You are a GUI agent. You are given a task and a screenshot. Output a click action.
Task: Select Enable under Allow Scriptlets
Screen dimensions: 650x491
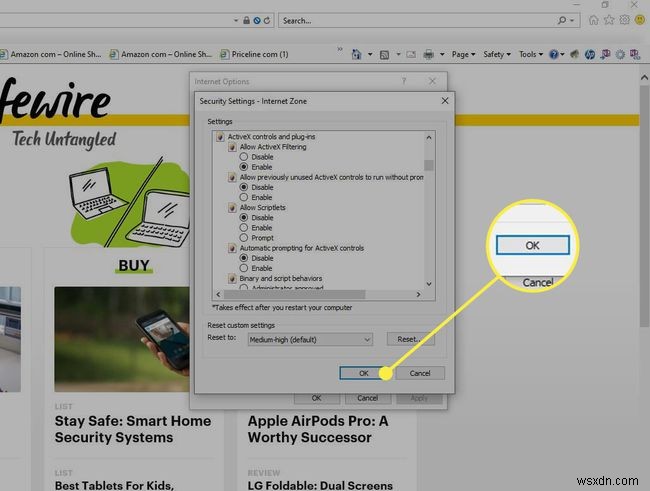pos(244,228)
